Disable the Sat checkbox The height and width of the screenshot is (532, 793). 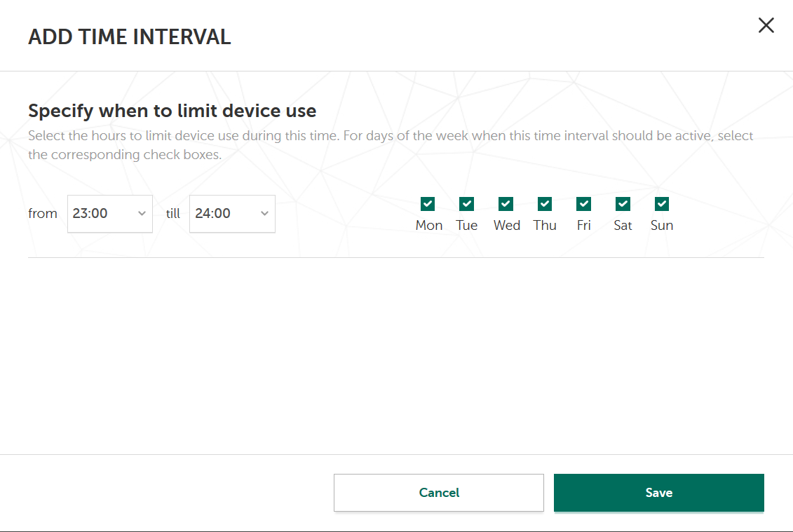coord(623,204)
